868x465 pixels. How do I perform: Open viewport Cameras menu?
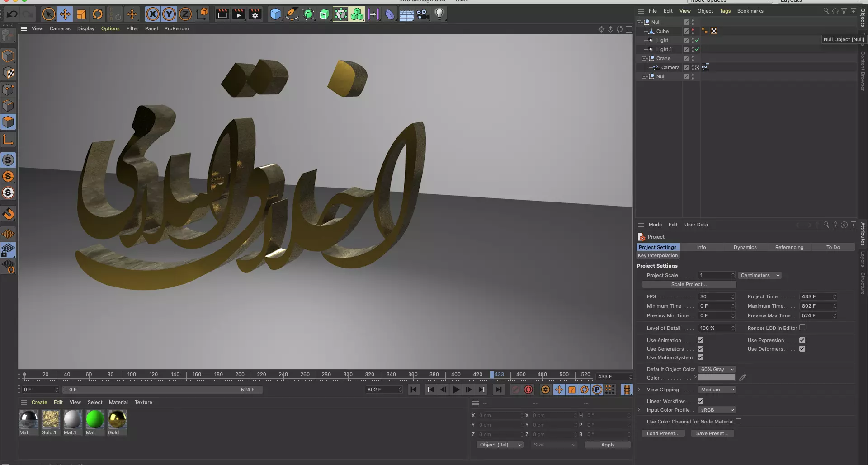pyautogui.click(x=60, y=28)
